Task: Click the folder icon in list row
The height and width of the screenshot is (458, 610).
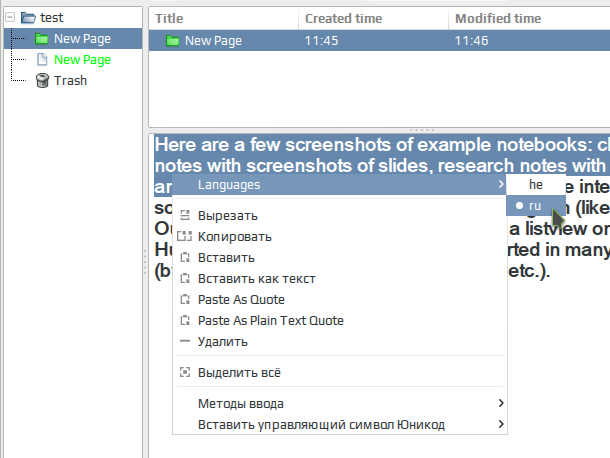Action: point(172,40)
